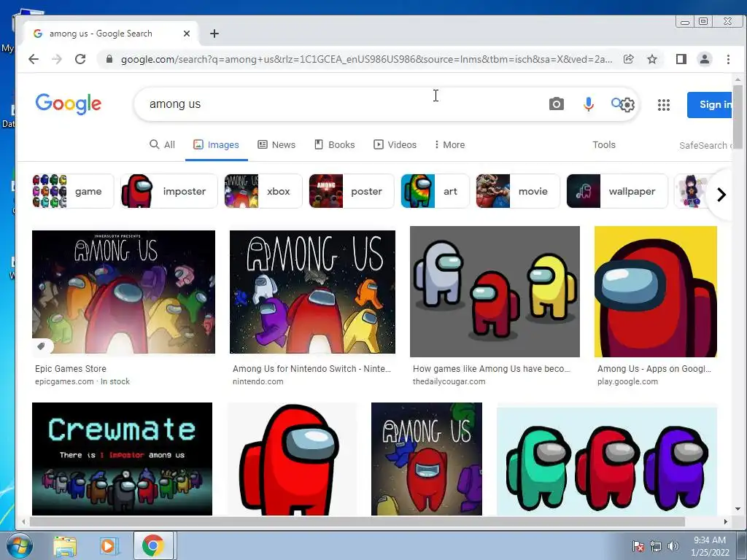
Task: Start voice search with microphone icon
Action: coord(589,104)
